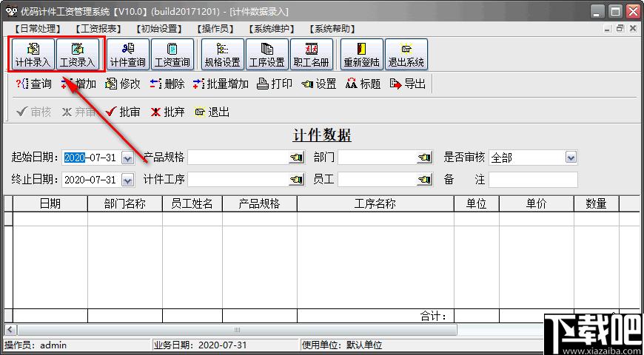
Task: Click the horizontal scrollbar thumb
Action: pos(237,330)
